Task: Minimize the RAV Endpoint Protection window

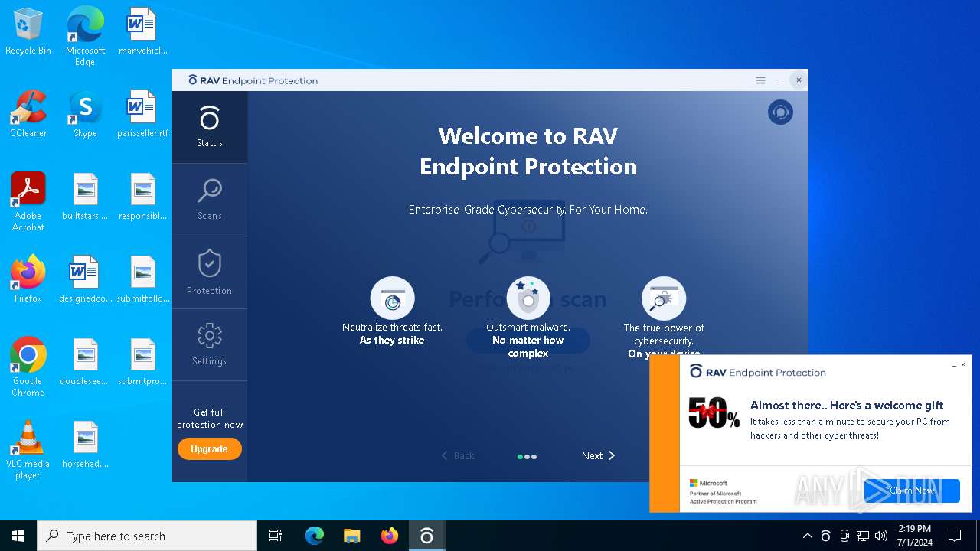Action: click(x=779, y=80)
